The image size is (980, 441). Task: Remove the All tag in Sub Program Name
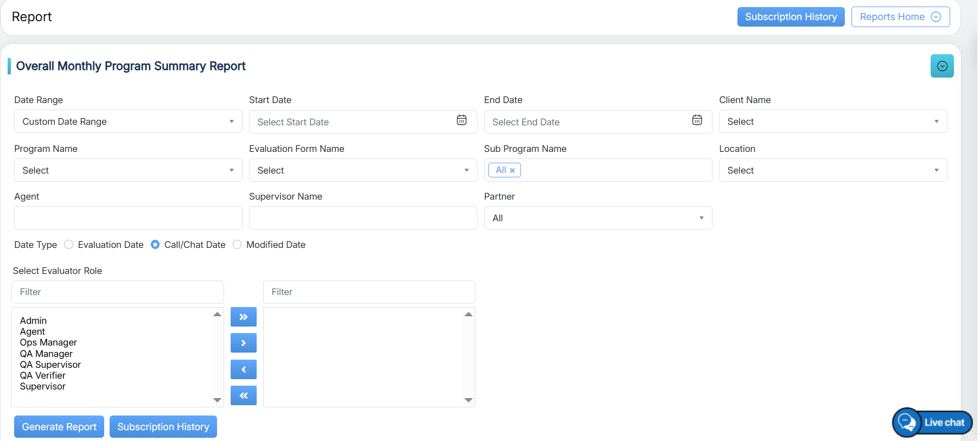[512, 170]
